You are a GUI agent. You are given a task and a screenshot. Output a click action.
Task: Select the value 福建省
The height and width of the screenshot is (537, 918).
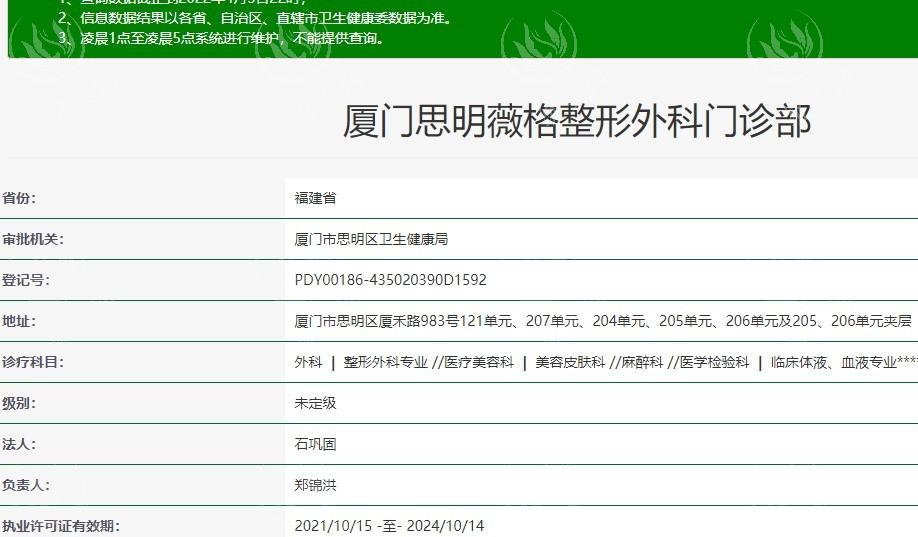(316, 198)
